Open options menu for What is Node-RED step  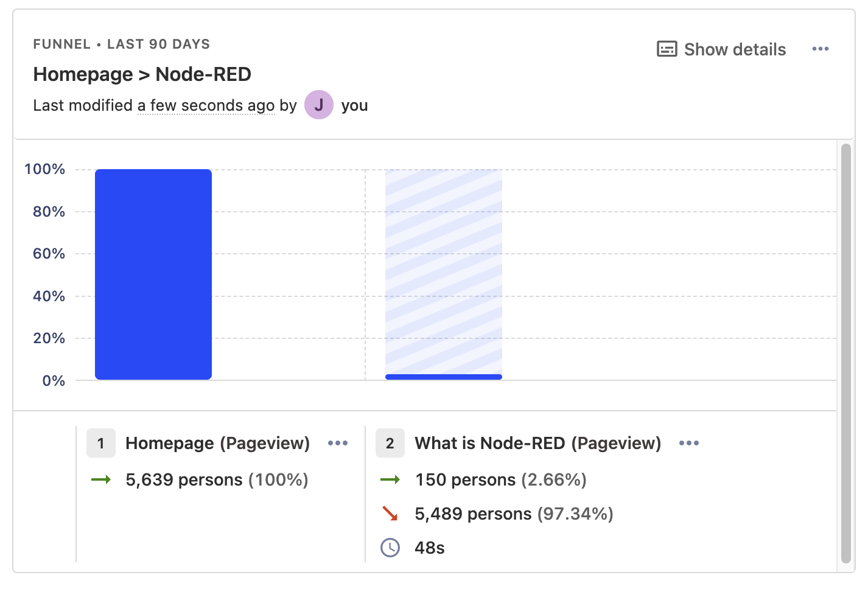[x=689, y=444]
